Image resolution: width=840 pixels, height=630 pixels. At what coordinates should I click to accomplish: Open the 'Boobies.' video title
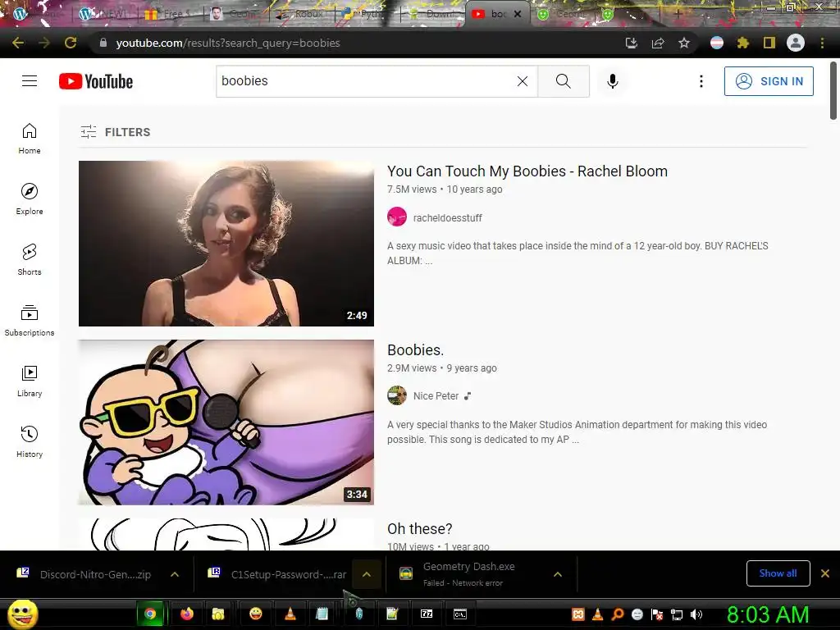pyautogui.click(x=415, y=349)
